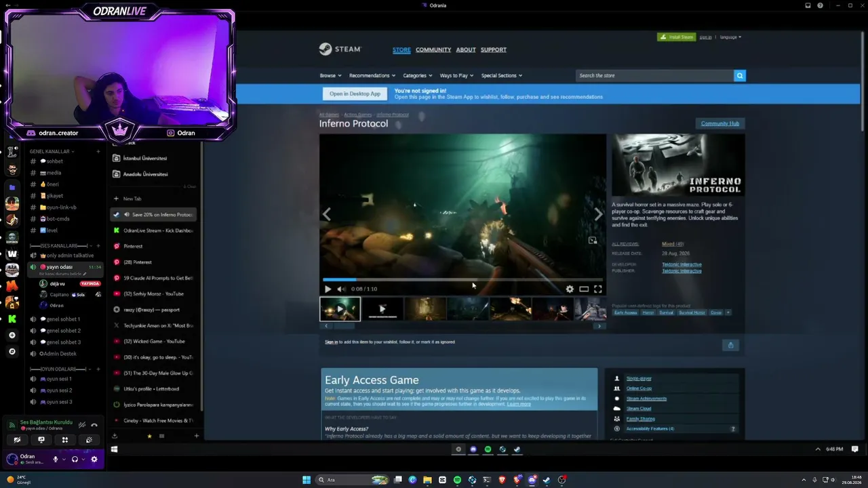Disconnect from the Discord voice channel
This screenshot has width=868, height=488.
click(x=94, y=425)
